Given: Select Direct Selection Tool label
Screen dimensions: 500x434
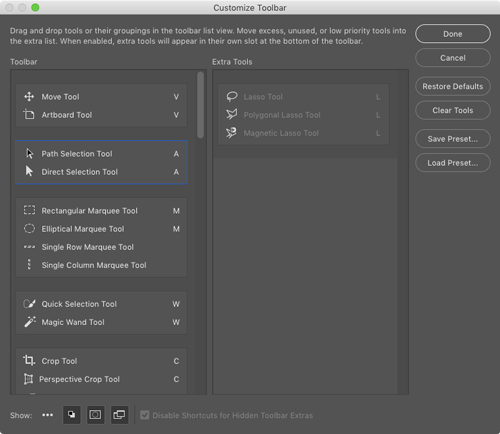Looking at the screenshot, I should [x=79, y=172].
